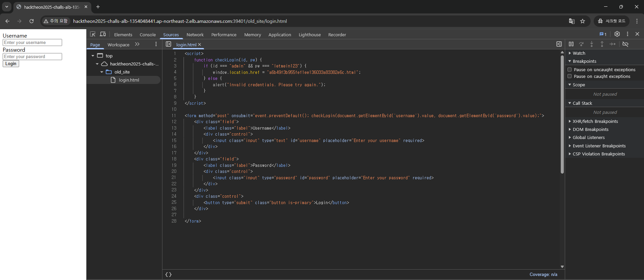Pretty print the source with braces icon
644x280 pixels.
[x=168, y=275]
